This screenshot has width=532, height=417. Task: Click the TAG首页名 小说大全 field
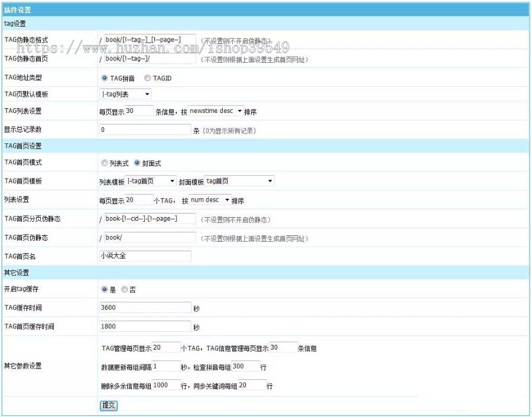coord(145,256)
